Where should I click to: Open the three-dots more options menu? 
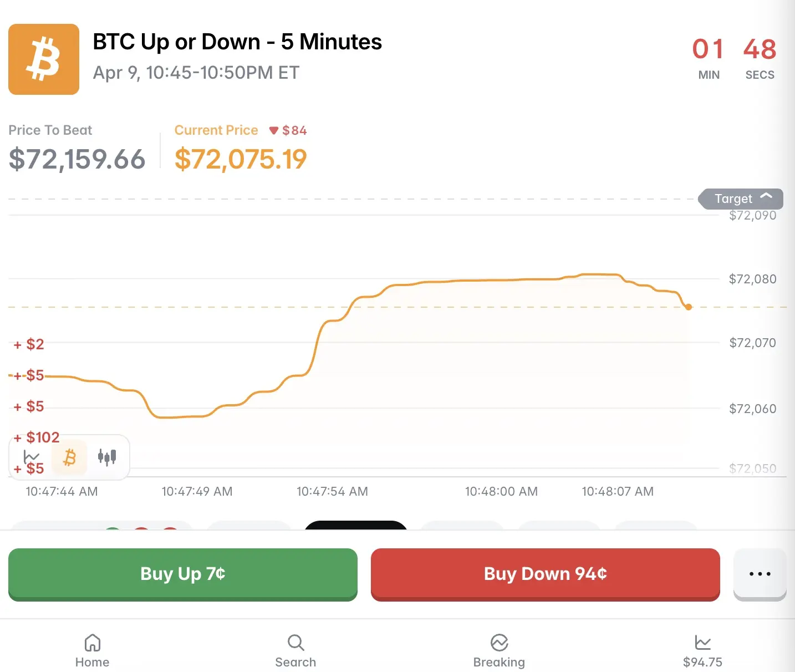click(x=760, y=574)
